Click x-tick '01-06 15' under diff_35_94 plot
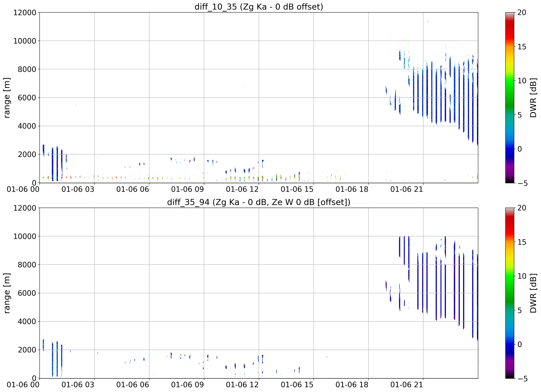 coord(297,385)
